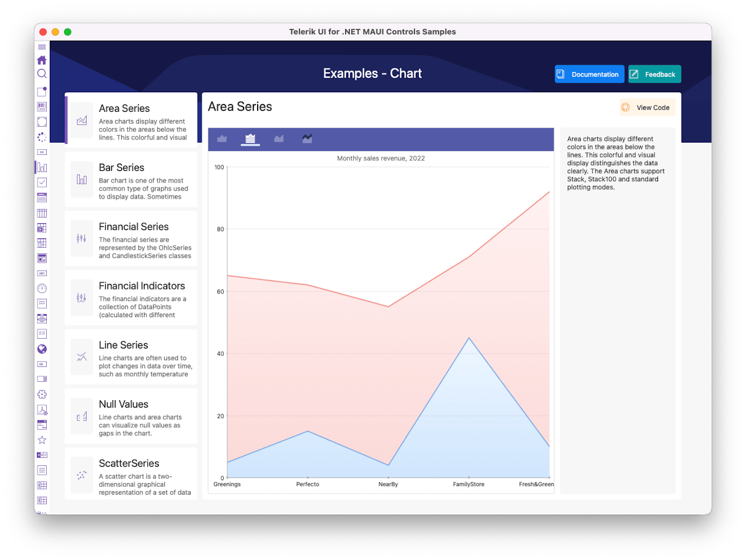This screenshot has width=746, height=560.
Task: Open the Null Values example
Action: pos(131,416)
